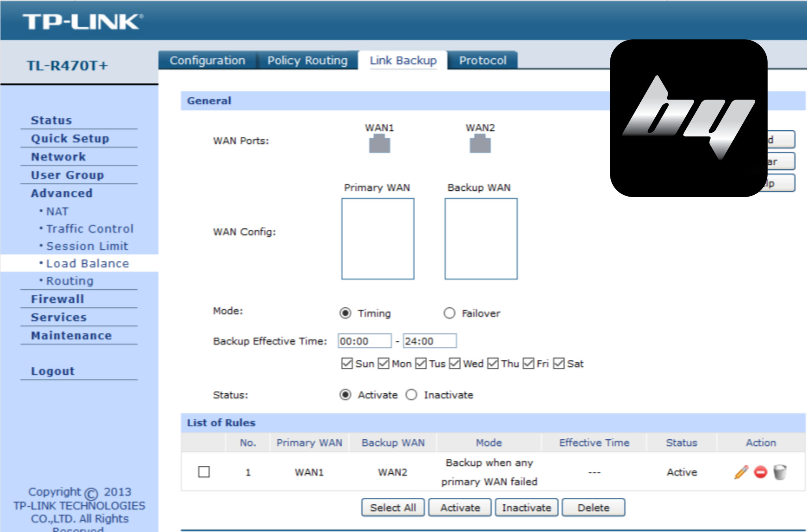Tick rule 1 row checkbox
This screenshot has width=807, height=532.
204,472
